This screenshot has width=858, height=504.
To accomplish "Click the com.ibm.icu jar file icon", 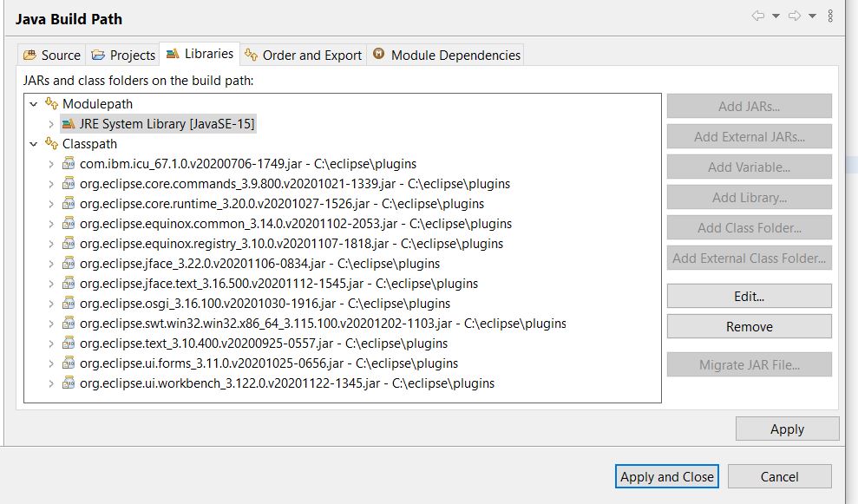I will point(69,164).
